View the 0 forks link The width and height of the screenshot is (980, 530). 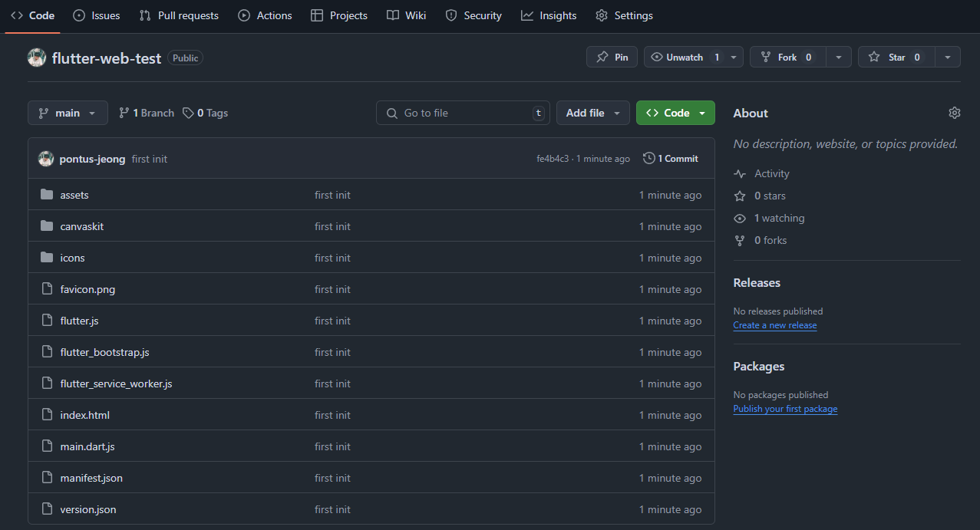[761, 241]
